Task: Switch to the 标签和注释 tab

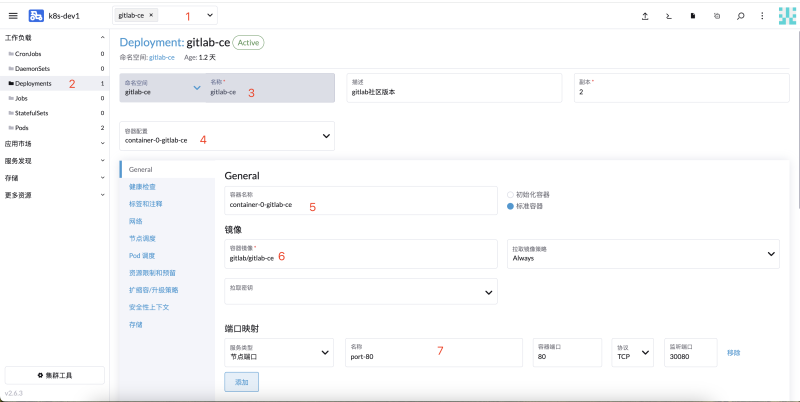Action: click(x=146, y=204)
